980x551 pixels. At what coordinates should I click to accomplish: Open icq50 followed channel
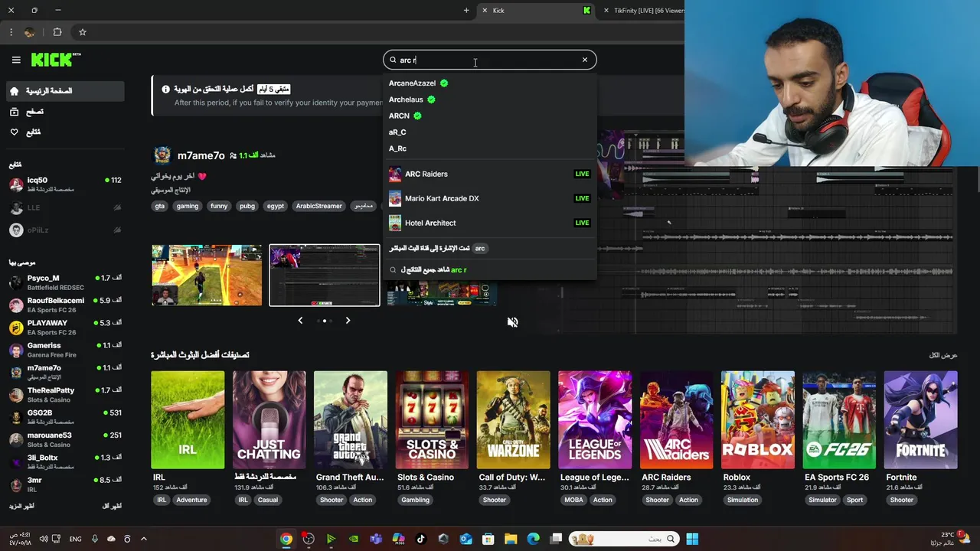(65, 184)
